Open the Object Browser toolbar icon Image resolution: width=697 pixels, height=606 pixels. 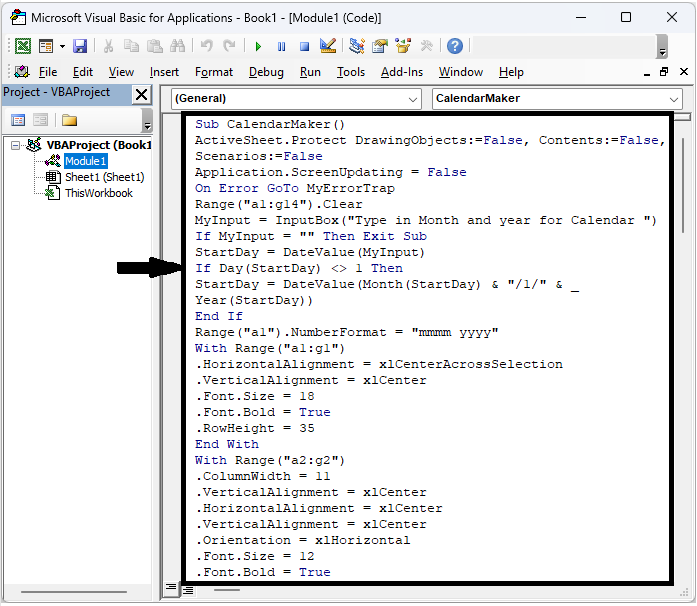(x=403, y=46)
